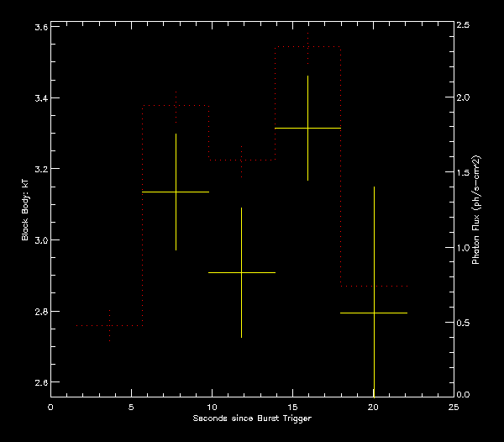The height and width of the screenshot is (442, 504).
Task: Click the x-axis tick label 25
Action: point(454,407)
